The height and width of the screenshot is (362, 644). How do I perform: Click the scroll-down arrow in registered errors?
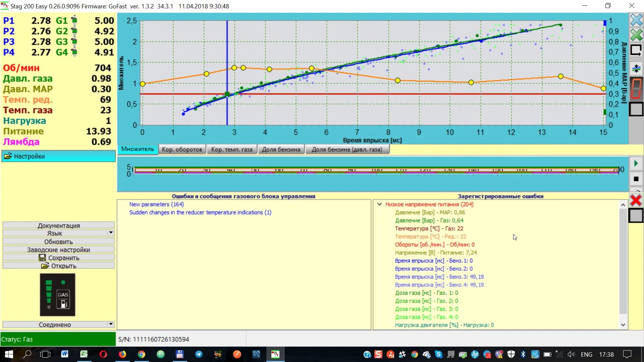point(623,325)
